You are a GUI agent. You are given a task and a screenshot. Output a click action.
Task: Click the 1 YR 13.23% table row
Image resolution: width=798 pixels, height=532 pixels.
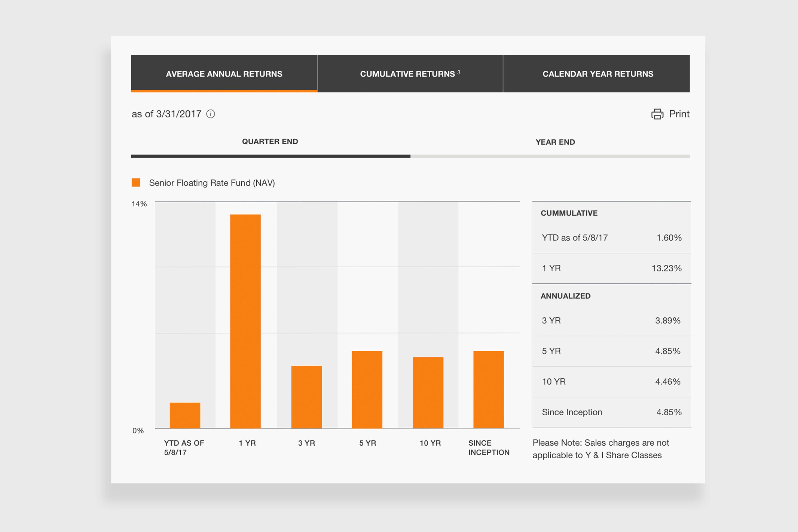click(611, 268)
